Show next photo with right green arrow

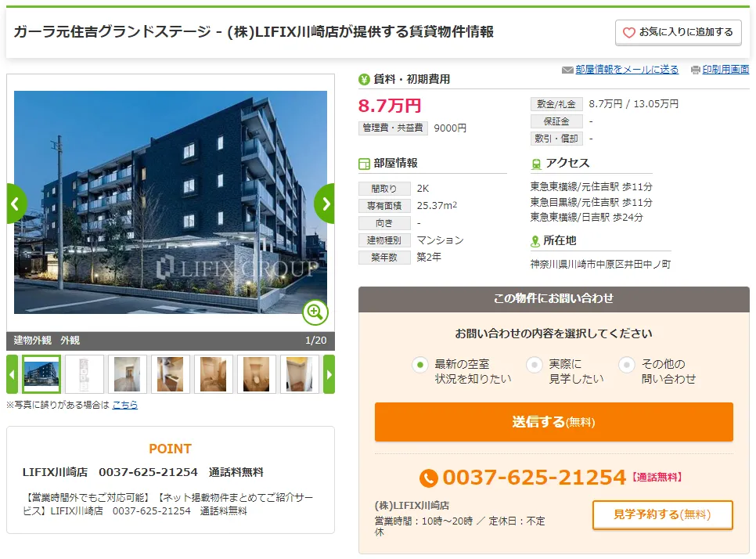325,204
